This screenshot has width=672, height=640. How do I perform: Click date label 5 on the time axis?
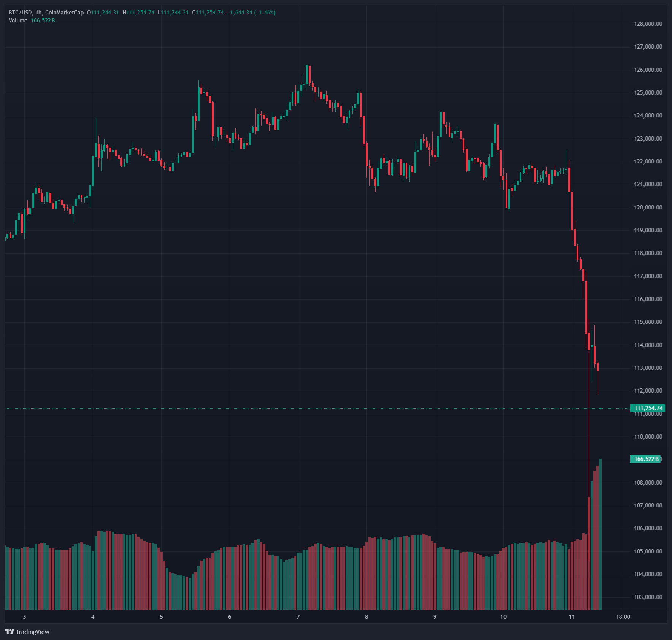click(x=161, y=616)
